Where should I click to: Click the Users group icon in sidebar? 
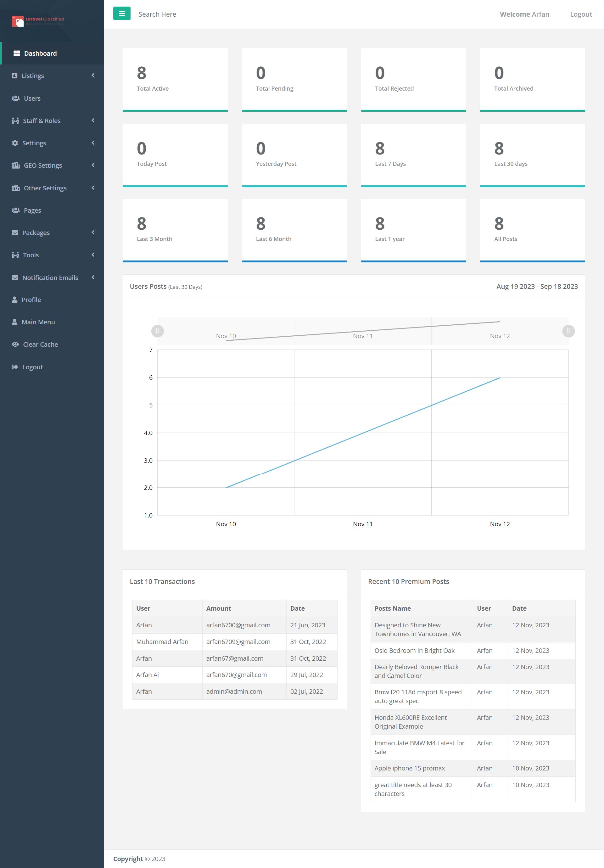[x=15, y=98]
